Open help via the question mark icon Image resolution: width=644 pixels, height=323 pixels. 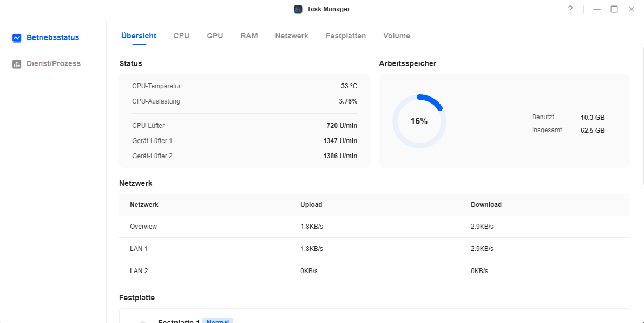click(570, 9)
